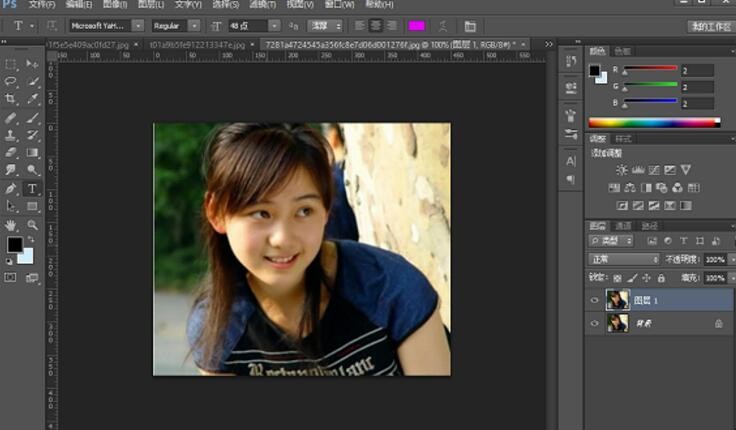Toggle Quick Mask mode
The width and height of the screenshot is (736, 430).
(x=10, y=277)
